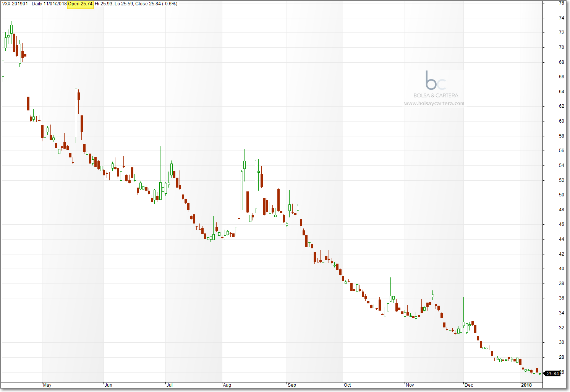The image size is (570, 392).
Task: Click the 56 price level label
Action: point(561,151)
